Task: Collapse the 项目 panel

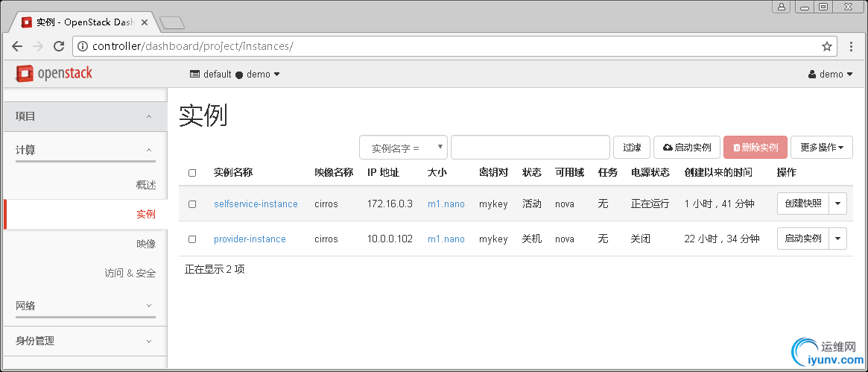Action: point(85,116)
